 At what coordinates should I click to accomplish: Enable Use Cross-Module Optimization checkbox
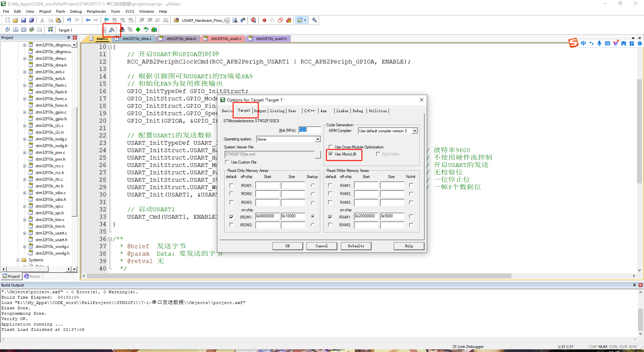tap(331, 147)
